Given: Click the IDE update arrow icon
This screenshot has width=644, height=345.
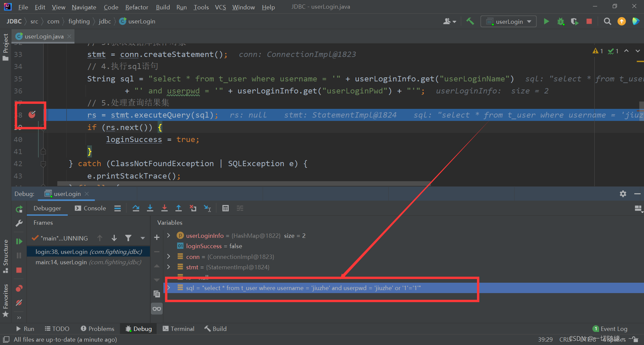Looking at the screenshot, I should click(622, 21).
